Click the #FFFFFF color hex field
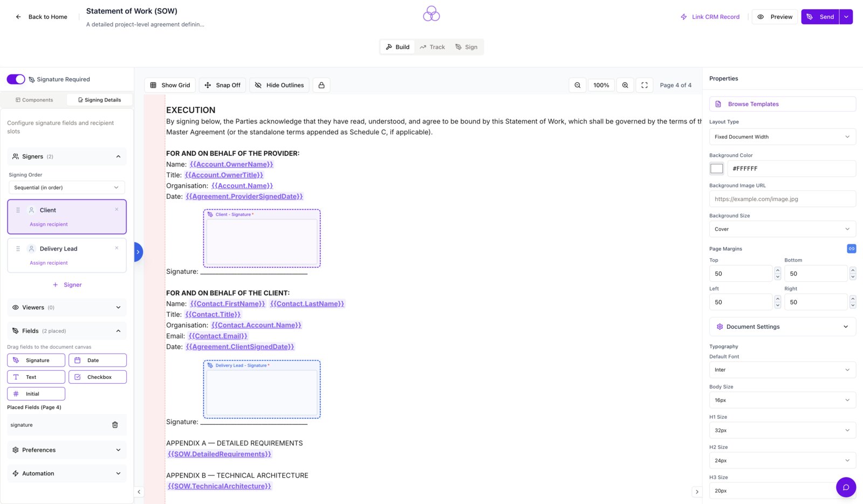 pyautogui.click(x=792, y=169)
